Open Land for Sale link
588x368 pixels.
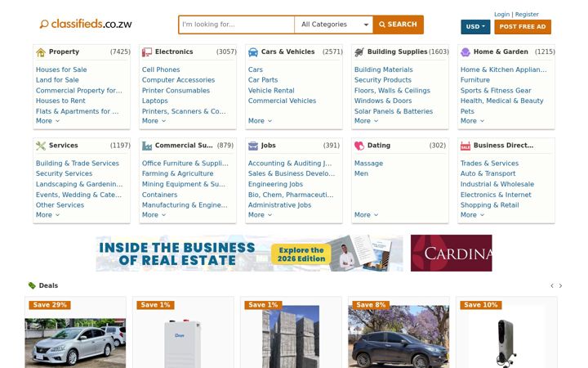[x=57, y=80]
